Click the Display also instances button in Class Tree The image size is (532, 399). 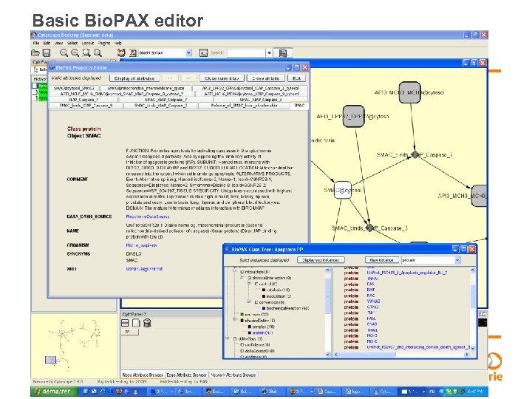[321, 260]
